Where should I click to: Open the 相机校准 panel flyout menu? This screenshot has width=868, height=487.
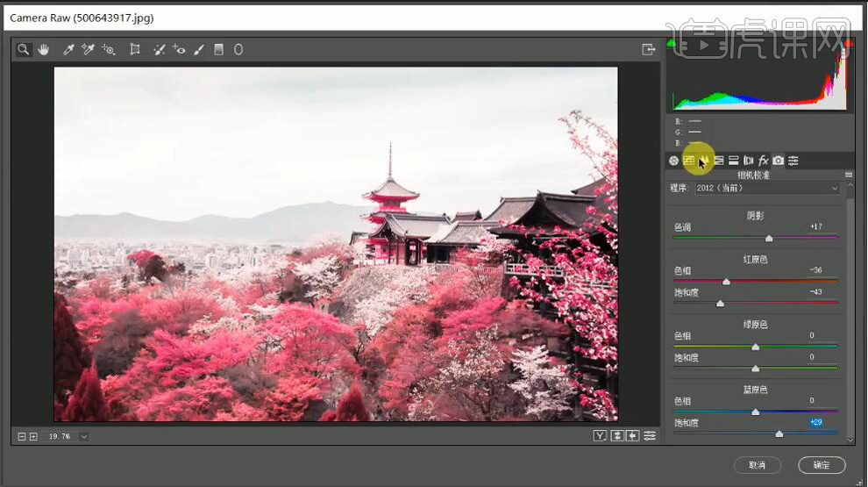(x=849, y=175)
